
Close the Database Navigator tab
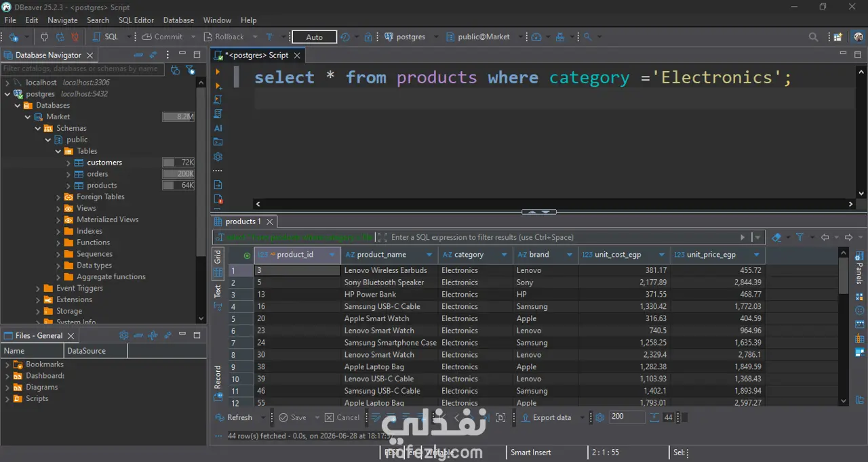(x=90, y=56)
